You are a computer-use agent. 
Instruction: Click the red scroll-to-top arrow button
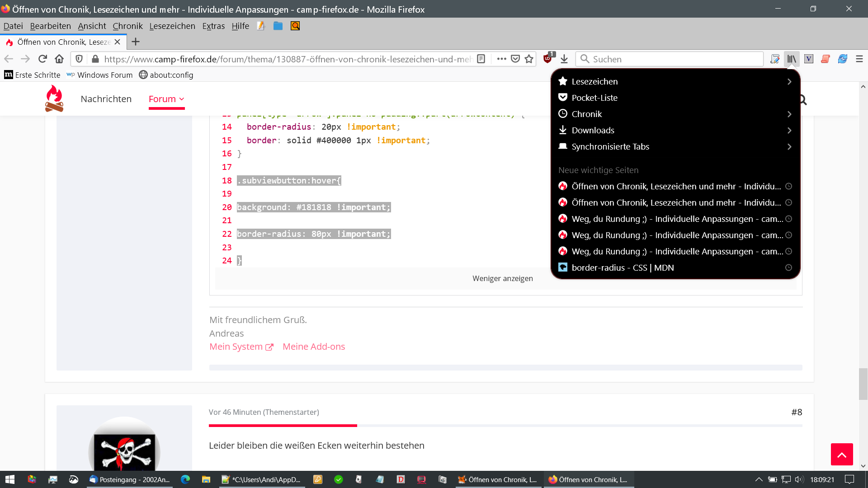(841, 455)
